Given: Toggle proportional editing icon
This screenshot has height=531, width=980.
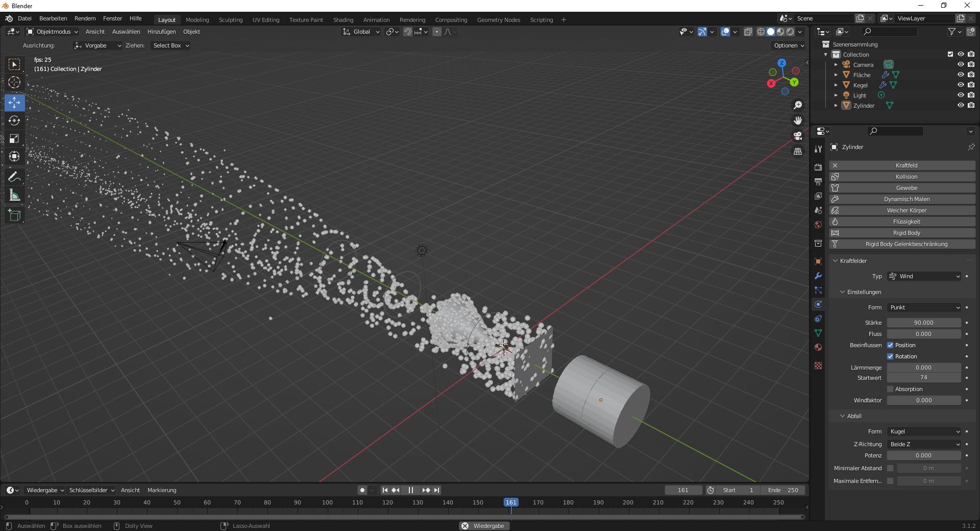Looking at the screenshot, I should tap(437, 32).
